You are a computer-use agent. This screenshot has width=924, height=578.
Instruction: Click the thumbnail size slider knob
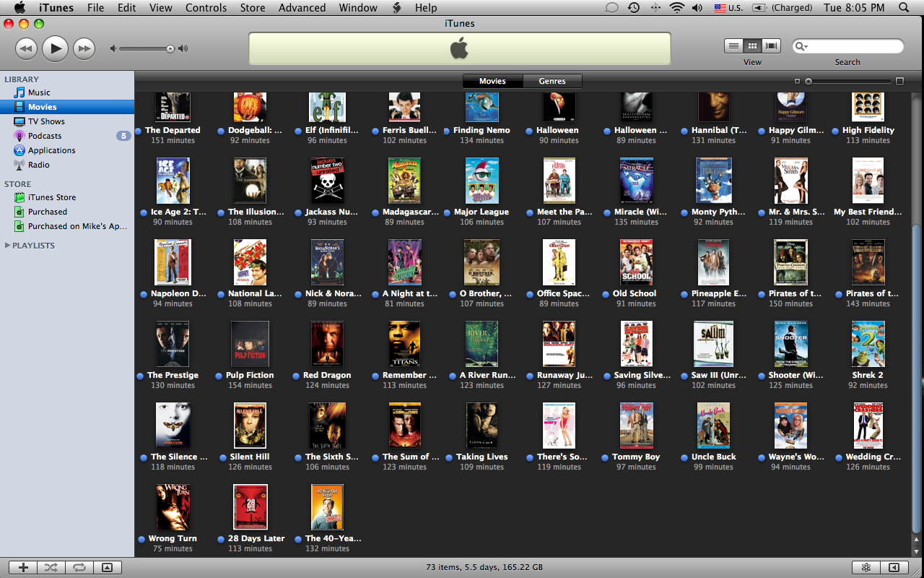pyautogui.click(x=808, y=81)
